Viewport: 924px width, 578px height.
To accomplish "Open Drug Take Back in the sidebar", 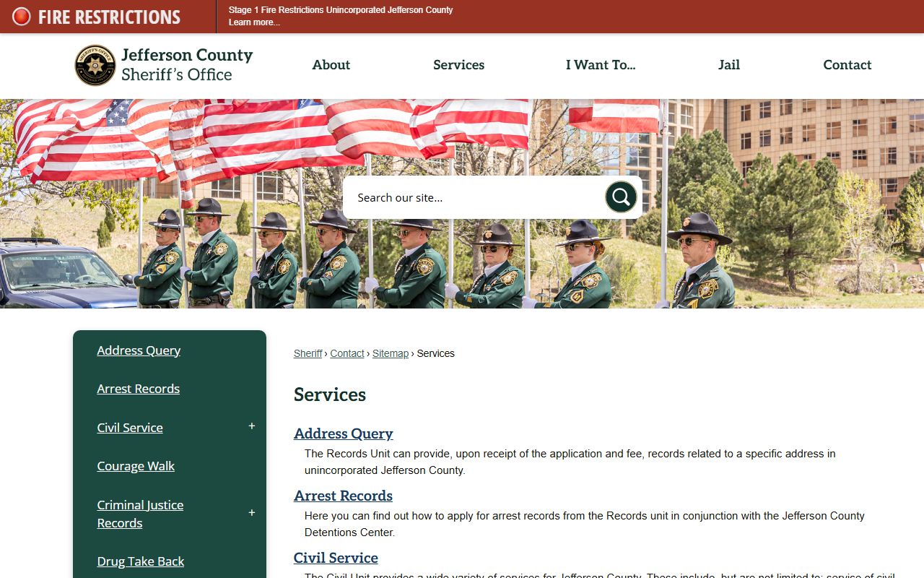I will [x=141, y=561].
